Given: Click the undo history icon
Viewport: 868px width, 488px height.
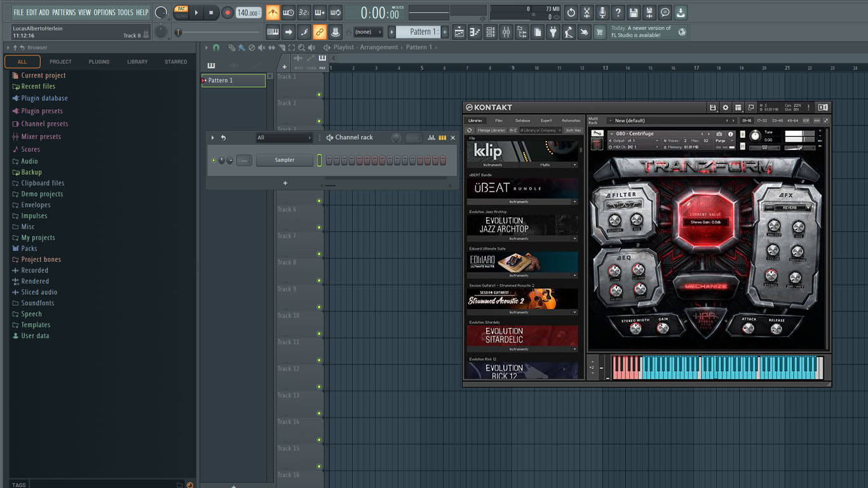Looking at the screenshot, I should (x=571, y=13).
